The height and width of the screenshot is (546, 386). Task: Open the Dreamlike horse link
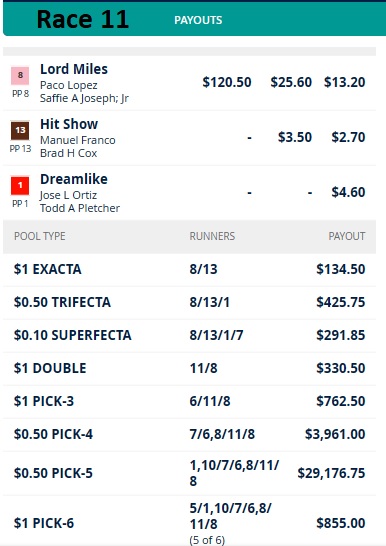tap(74, 179)
